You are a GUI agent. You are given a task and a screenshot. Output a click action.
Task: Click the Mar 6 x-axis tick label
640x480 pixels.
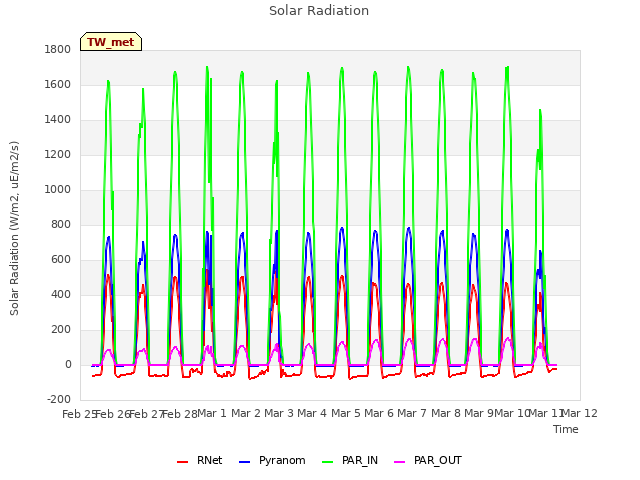click(379, 413)
